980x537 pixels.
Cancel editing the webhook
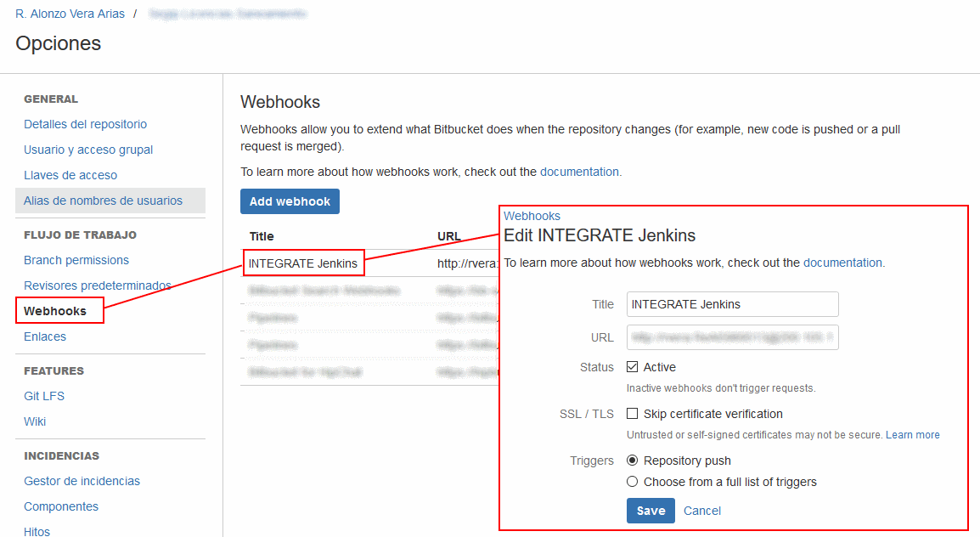pos(701,511)
